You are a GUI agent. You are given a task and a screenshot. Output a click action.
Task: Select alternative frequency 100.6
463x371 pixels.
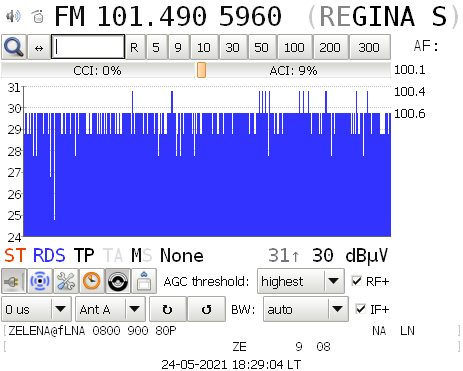[410, 114]
